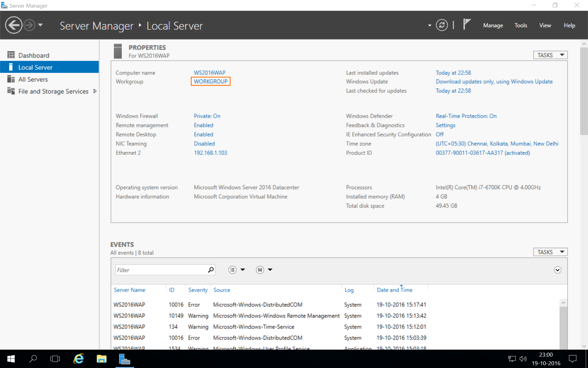
Task: Click the All Servers icon
Action: click(x=11, y=79)
